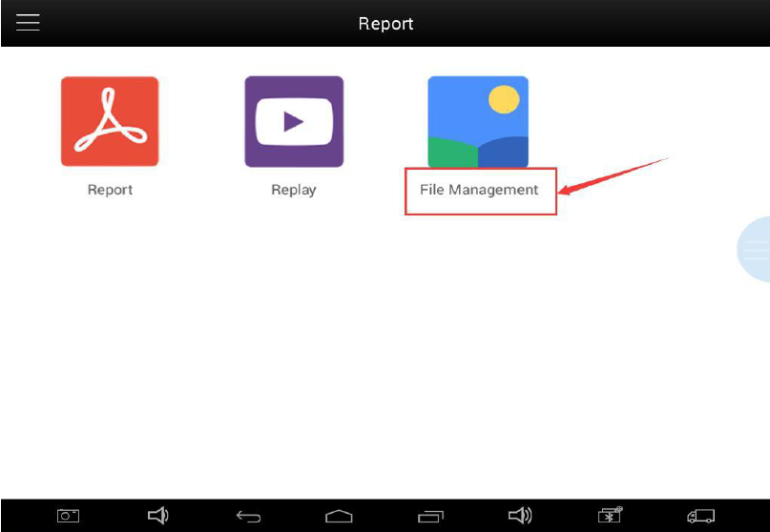Image resolution: width=770 pixels, height=532 pixels.
Task: Select the File Management label
Action: (479, 190)
